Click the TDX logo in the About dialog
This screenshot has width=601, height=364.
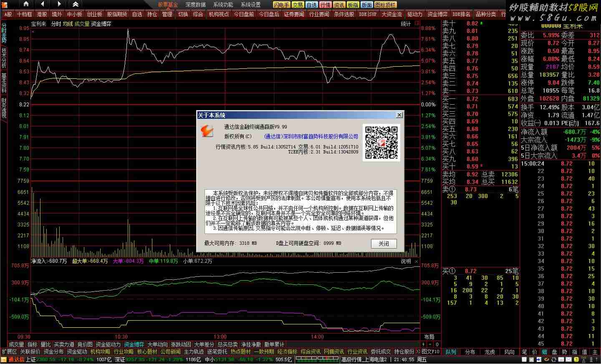point(207,131)
